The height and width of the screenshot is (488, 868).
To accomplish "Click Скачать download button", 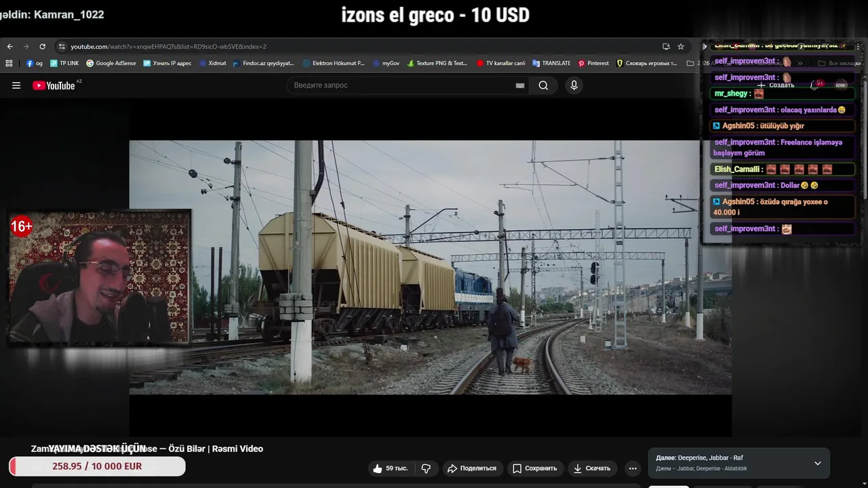I will 592,468.
